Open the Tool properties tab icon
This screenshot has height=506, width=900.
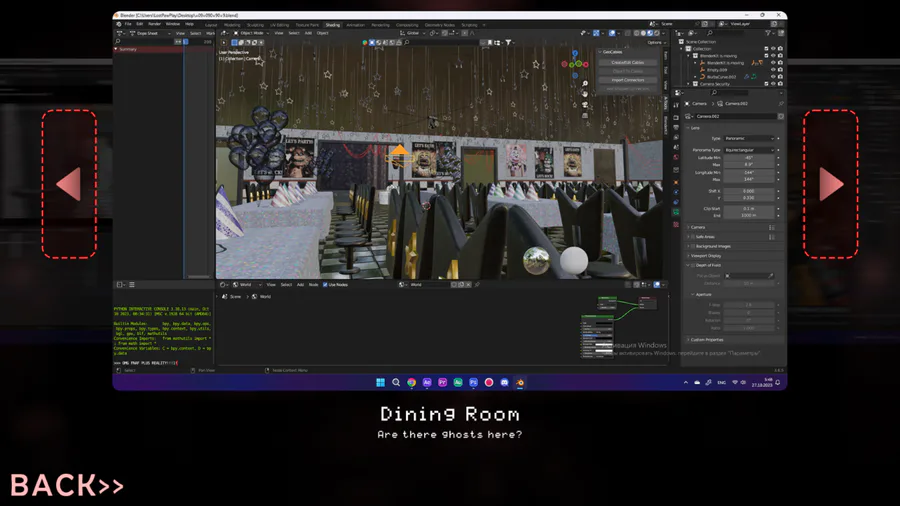click(x=676, y=106)
